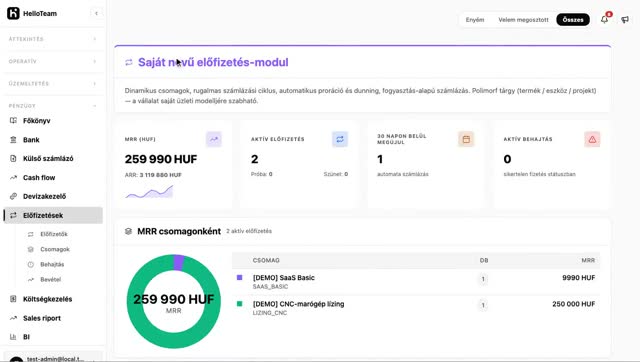Open Főkönyv in the sidebar
The height and width of the screenshot is (362, 640).
[53, 120]
